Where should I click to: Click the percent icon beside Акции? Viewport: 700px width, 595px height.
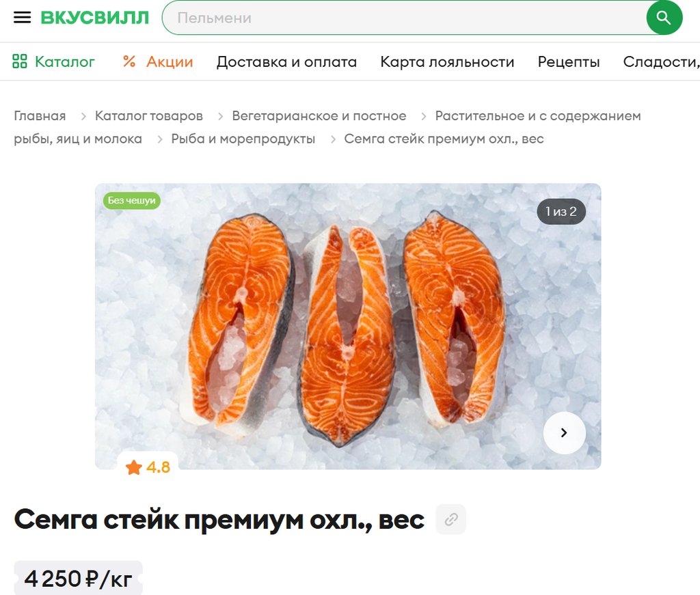(129, 61)
